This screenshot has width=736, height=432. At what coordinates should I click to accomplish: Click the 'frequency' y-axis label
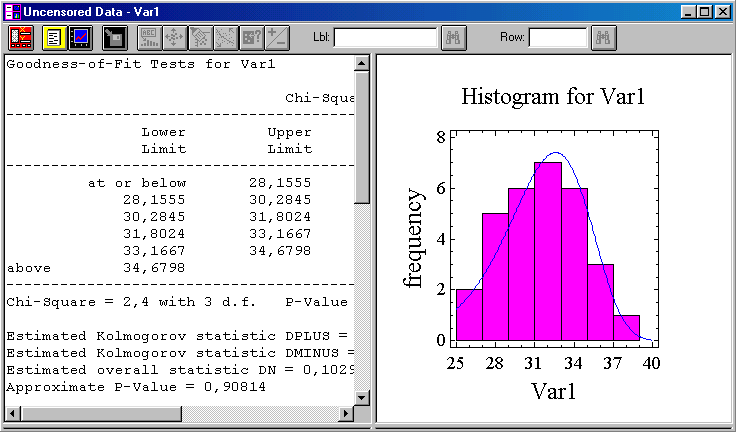(413, 238)
